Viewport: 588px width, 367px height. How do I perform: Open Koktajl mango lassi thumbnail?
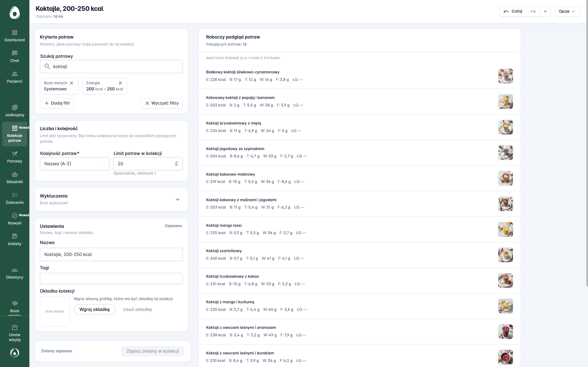click(506, 229)
